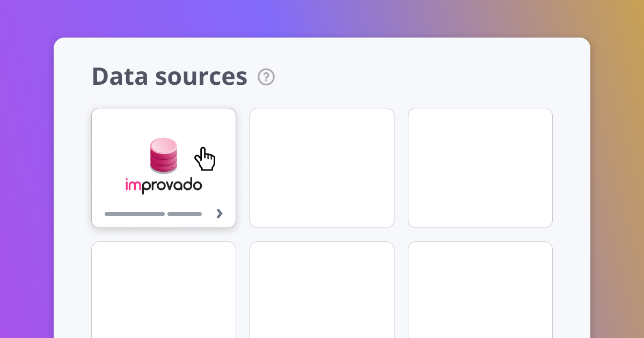
Task: Select the empty card in first row's last column
Action: click(480, 168)
